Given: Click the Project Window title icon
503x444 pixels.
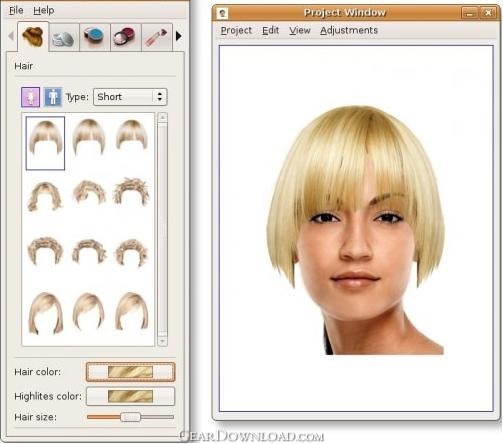Looking at the screenshot, I should coord(222,13).
